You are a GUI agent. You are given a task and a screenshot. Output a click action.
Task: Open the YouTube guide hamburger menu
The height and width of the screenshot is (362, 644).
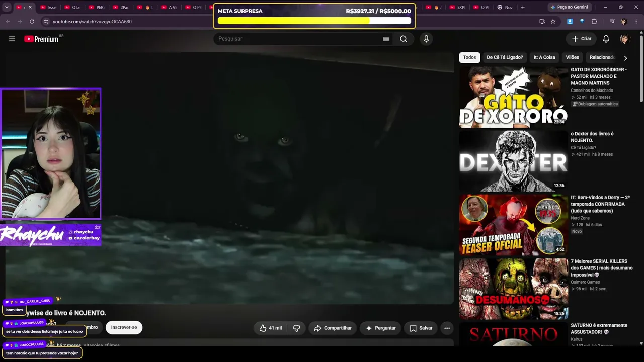click(x=12, y=39)
